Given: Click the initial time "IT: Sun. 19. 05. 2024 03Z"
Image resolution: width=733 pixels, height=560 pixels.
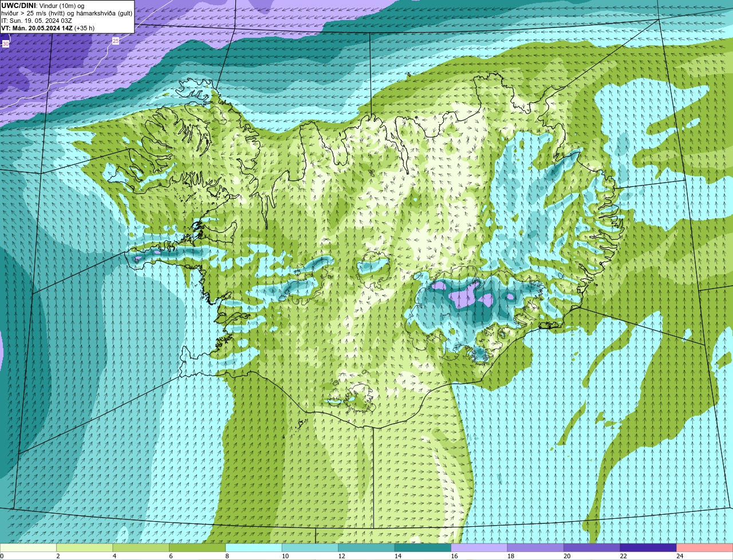Looking at the screenshot, I should point(37,21).
